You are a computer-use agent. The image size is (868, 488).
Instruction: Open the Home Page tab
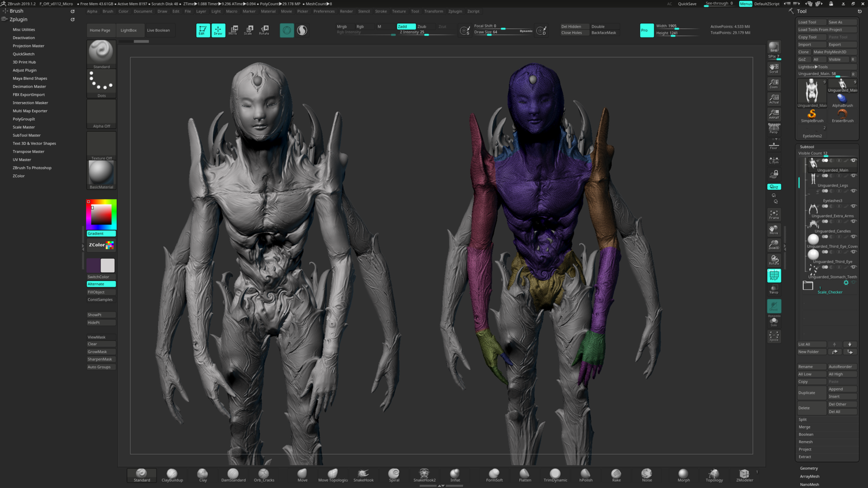pos(100,30)
